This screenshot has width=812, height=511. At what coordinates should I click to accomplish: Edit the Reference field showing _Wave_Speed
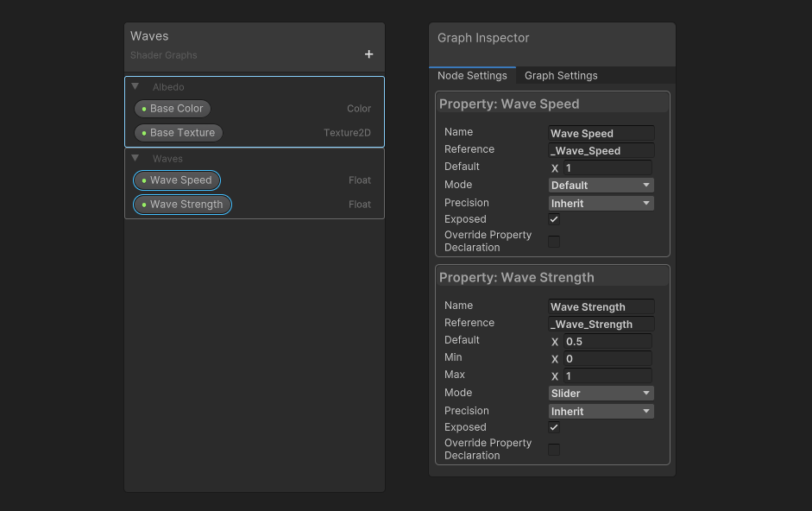(x=601, y=150)
